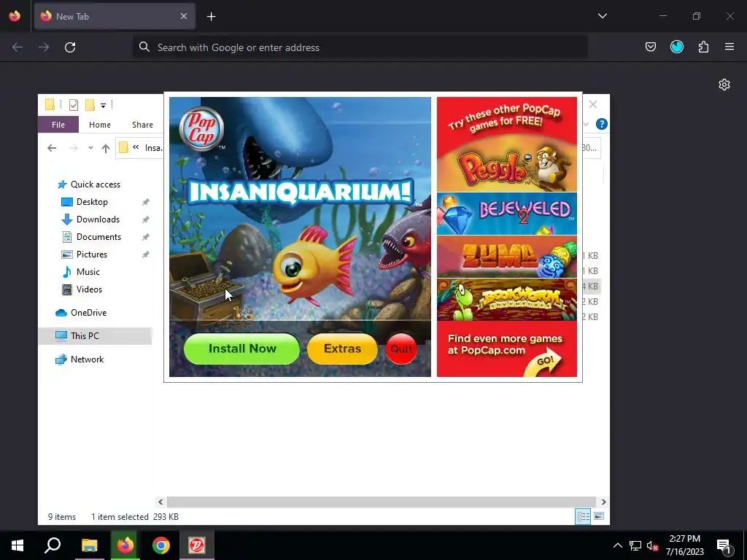Open the network tray icon

click(x=635, y=545)
